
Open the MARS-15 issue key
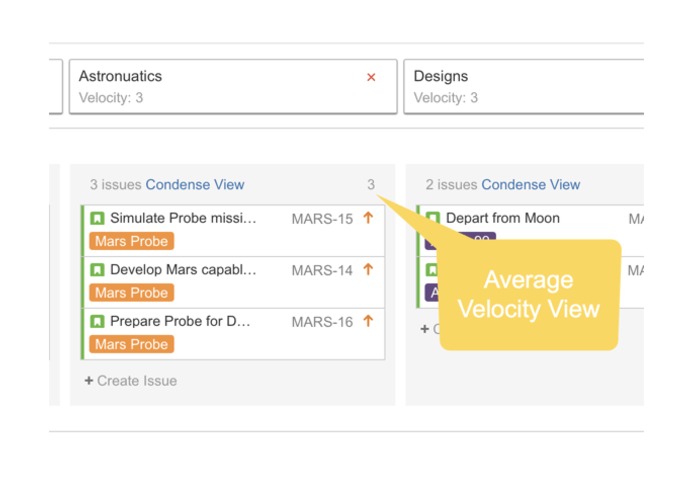(x=322, y=219)
